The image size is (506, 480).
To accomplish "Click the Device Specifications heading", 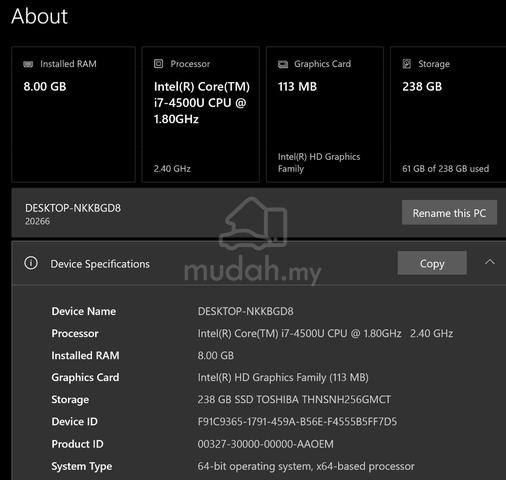I will 100,264.
